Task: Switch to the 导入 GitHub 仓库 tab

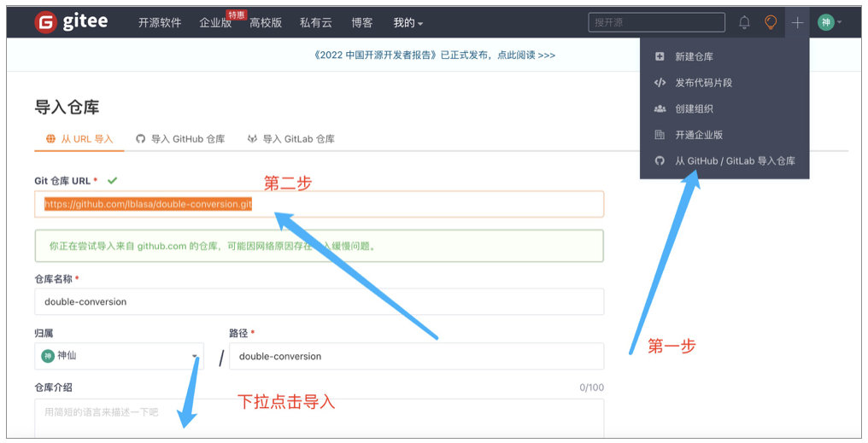Action: (x=180, y=139)
